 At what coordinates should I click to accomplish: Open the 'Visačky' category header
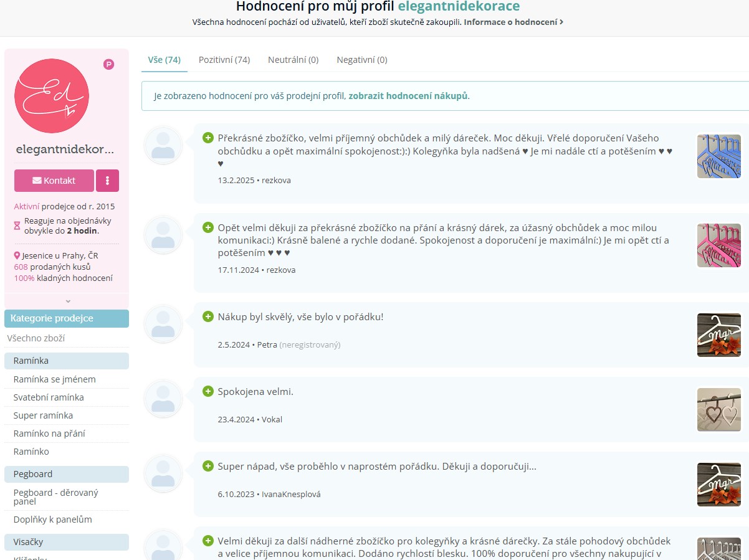click(x=67, y=542)
